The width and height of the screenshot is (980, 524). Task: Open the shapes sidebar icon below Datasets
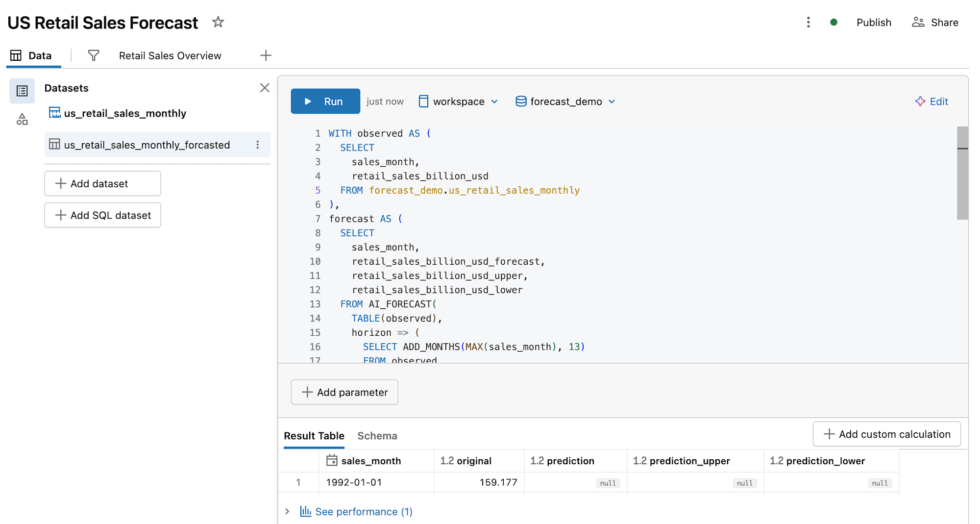pyautogui.click(x=22, y=119)
